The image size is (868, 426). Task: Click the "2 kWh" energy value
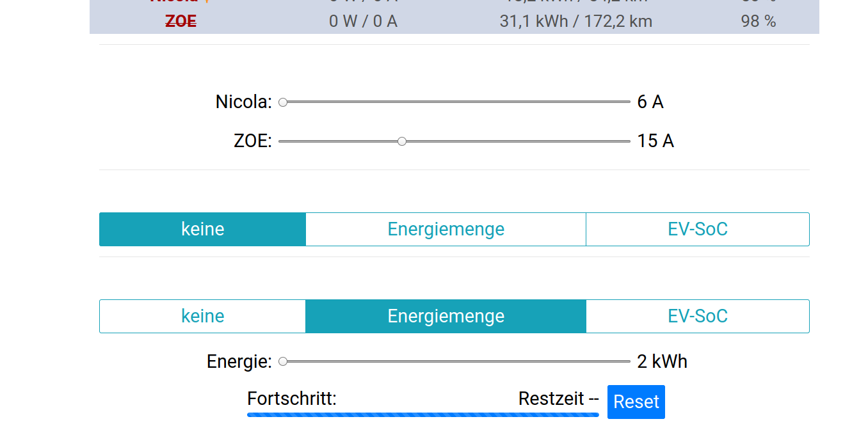[663, 361]
